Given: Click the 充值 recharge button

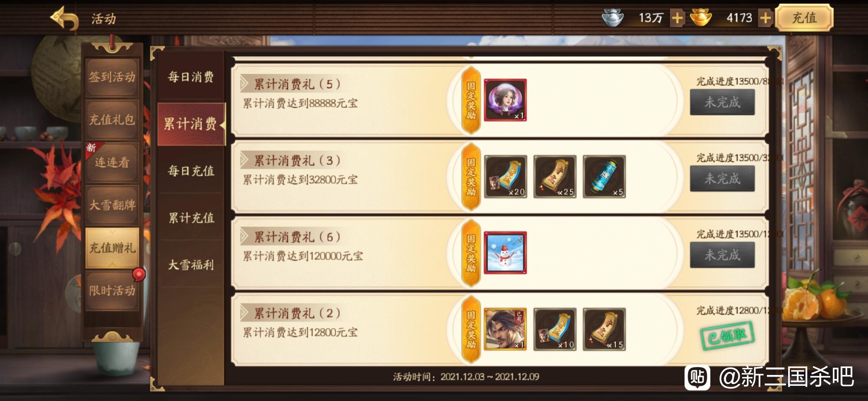Looking at the screenshot, I should (x=804, y=18).
